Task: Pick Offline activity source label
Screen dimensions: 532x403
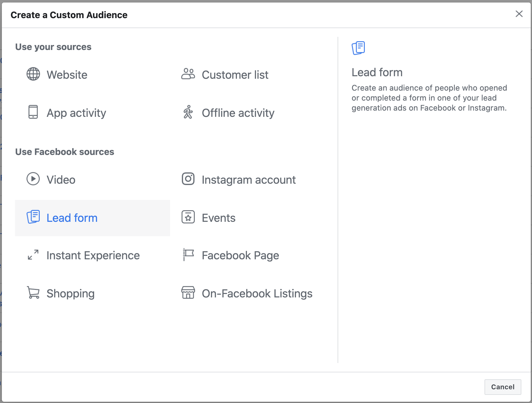Action: (x=238, y=113)
